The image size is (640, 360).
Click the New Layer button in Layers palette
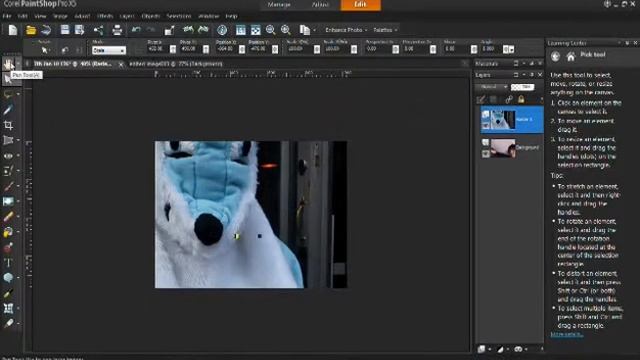coord(482,349)
